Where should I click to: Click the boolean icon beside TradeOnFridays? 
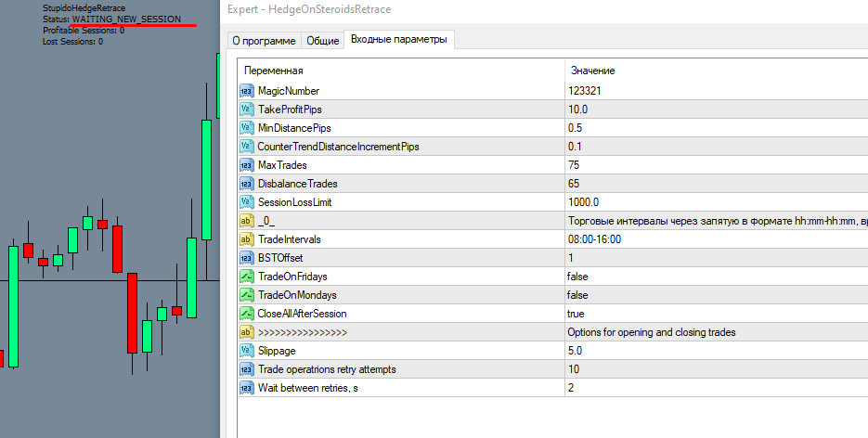click(246, 277)
